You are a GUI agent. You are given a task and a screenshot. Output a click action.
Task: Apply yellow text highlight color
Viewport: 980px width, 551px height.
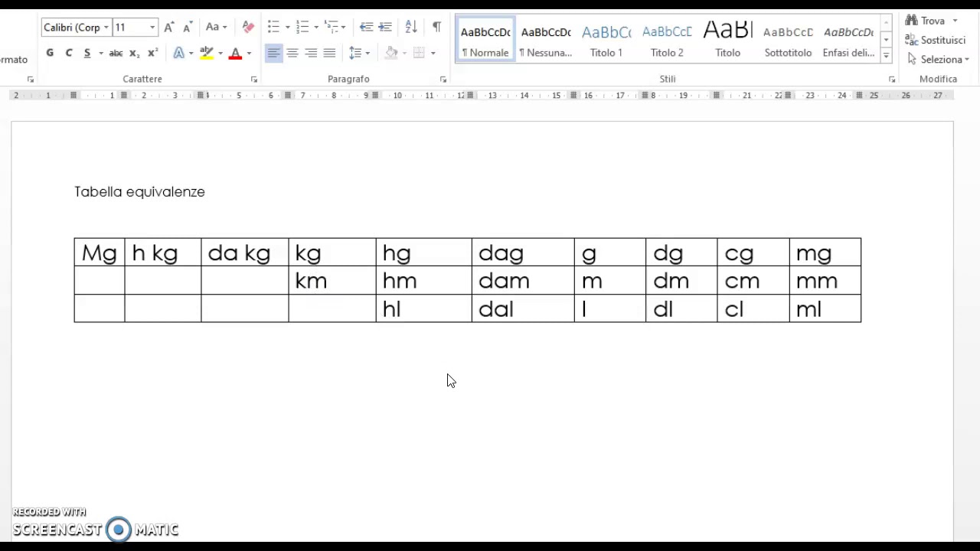206,53
